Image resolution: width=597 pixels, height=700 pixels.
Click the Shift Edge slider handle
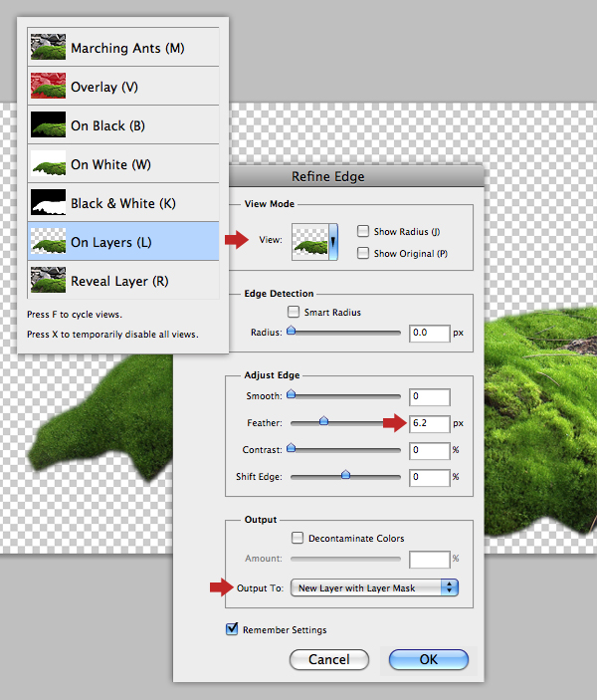tap(346, 475)
